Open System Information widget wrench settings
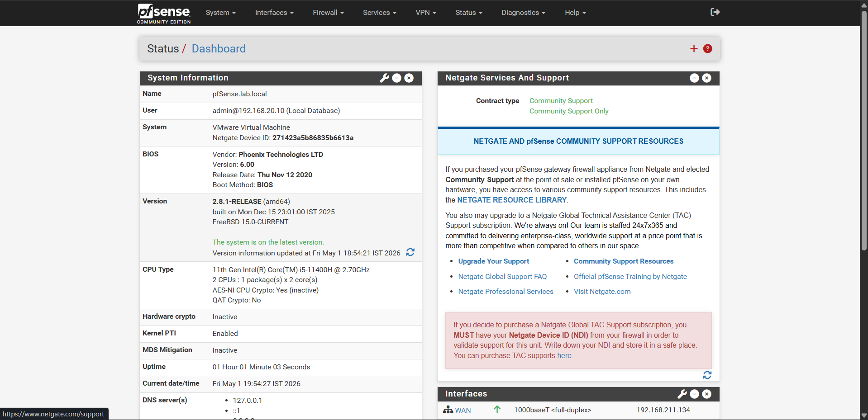868x420 pixels. point(385,78)
